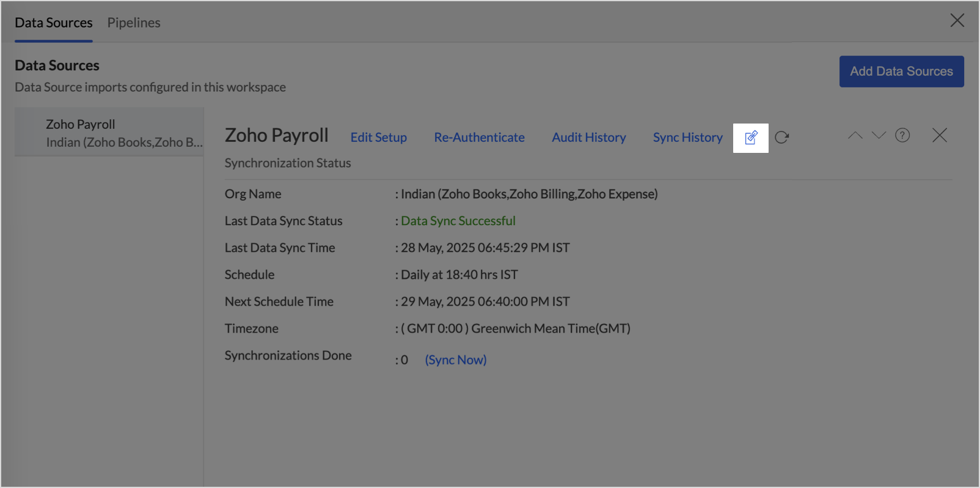Click the Add Data Sources button
Screen dimensions: 980x488
pos(901,72)
